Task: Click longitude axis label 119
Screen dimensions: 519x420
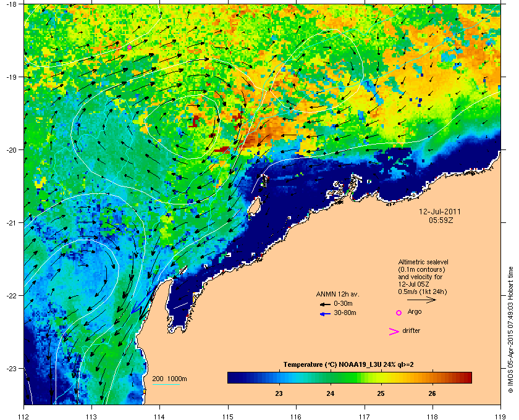Action: click(500, 417)
